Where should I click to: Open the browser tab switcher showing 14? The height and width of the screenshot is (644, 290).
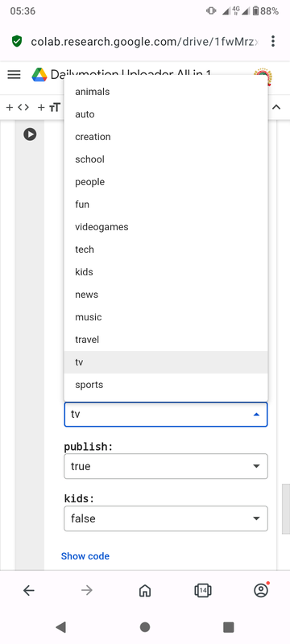click(x=202, y=591)
